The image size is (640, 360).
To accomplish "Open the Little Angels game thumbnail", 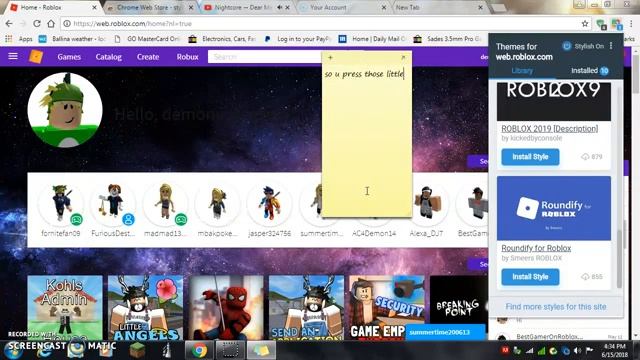I will coord(145,308).
